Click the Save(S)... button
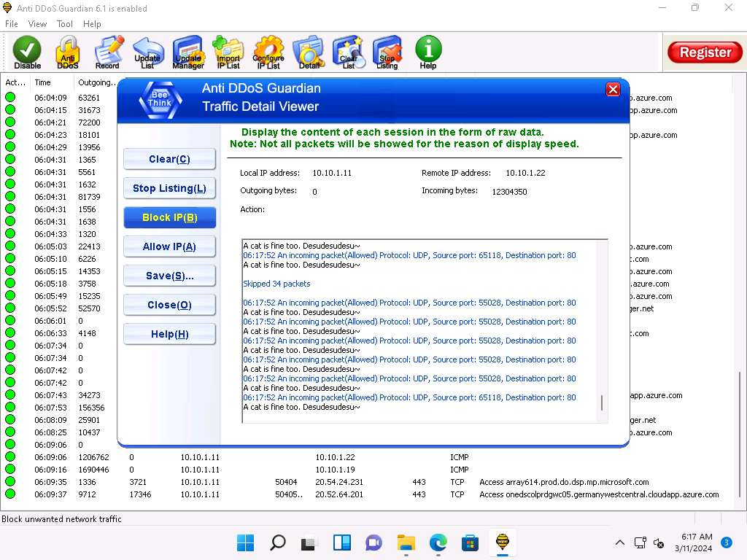Viewport: 747px width, 560px height. pos(170,276)
